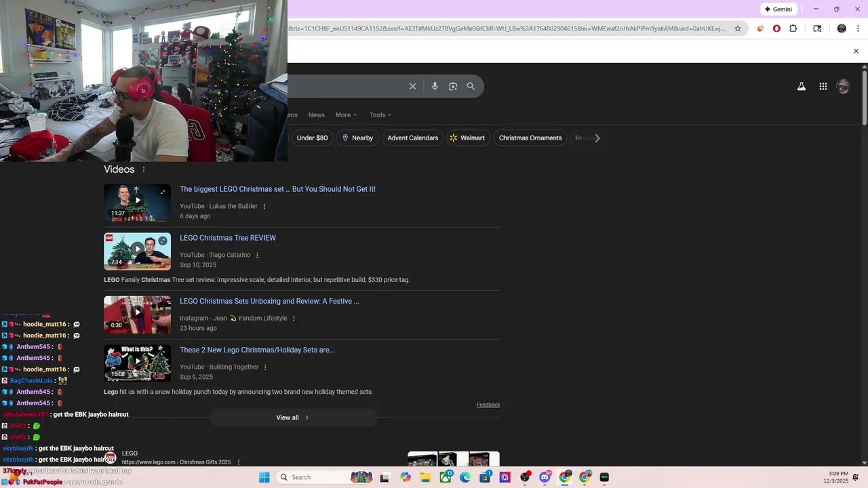Screen dimensions: 868x488
Task: Clear the Google search box text
Action: pyautogui.click(x=412, y=86)
